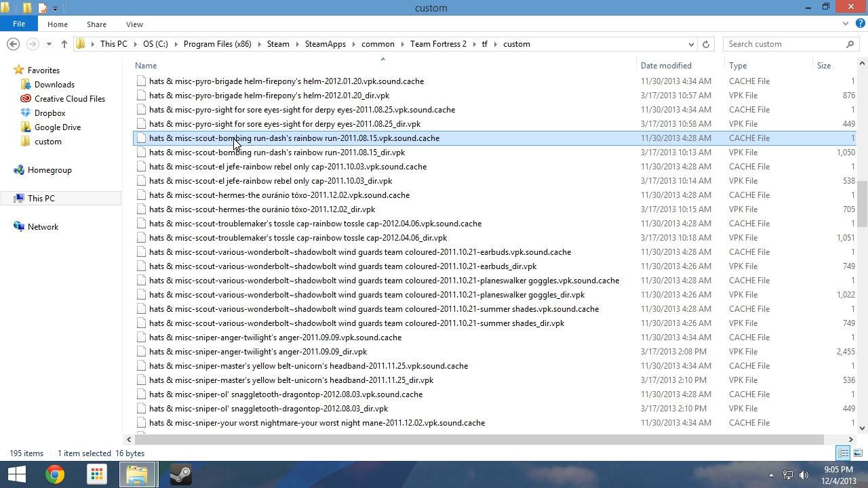
Task: Select twilight's anger _dir.vpk file
Action: (258, 352)
